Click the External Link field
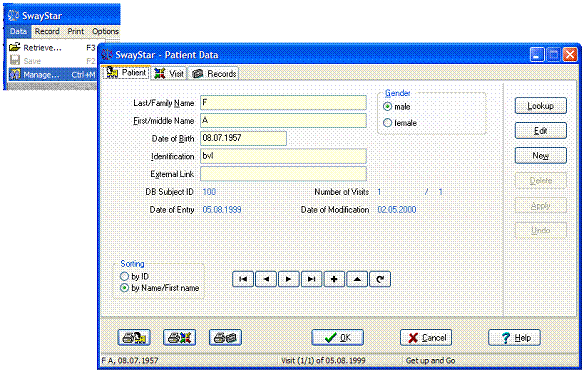585x375 pixels. tap(283, 174)
